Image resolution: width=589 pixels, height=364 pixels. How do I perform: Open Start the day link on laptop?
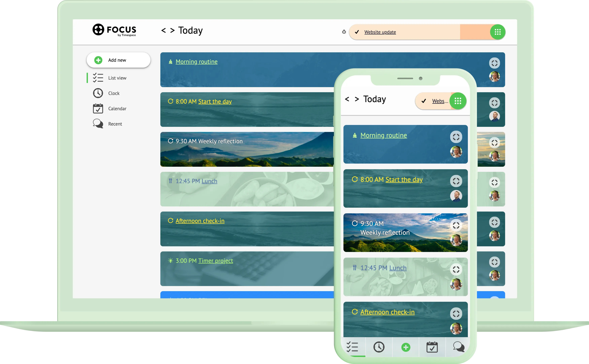tap(215, 101)
